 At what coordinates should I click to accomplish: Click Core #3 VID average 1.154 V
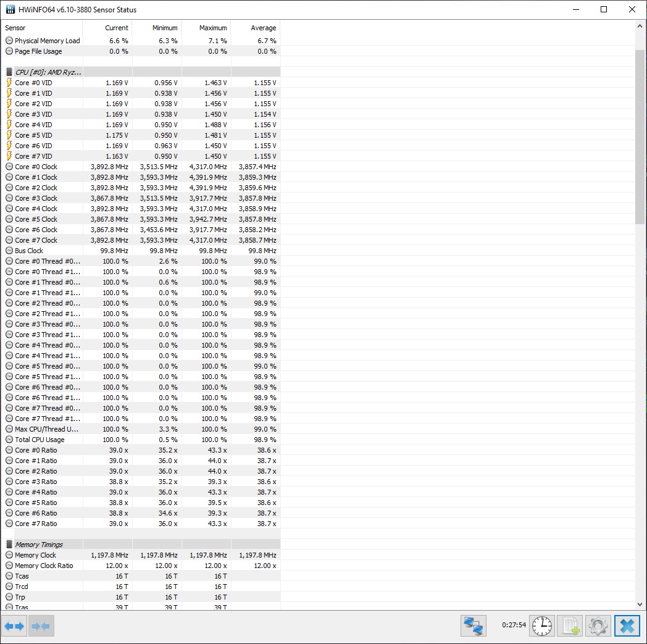(x=265, y=114)
